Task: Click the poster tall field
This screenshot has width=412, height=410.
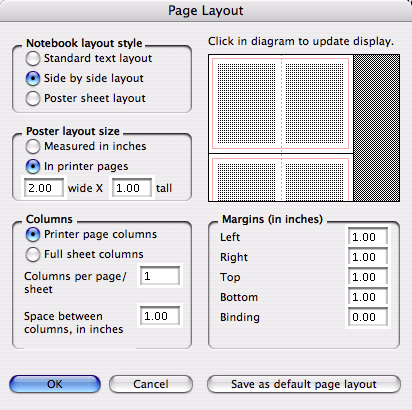Action: click(132, 188)
